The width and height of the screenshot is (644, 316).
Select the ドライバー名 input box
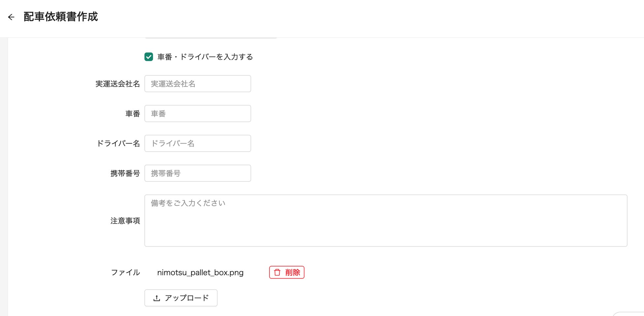pos(197,143)
